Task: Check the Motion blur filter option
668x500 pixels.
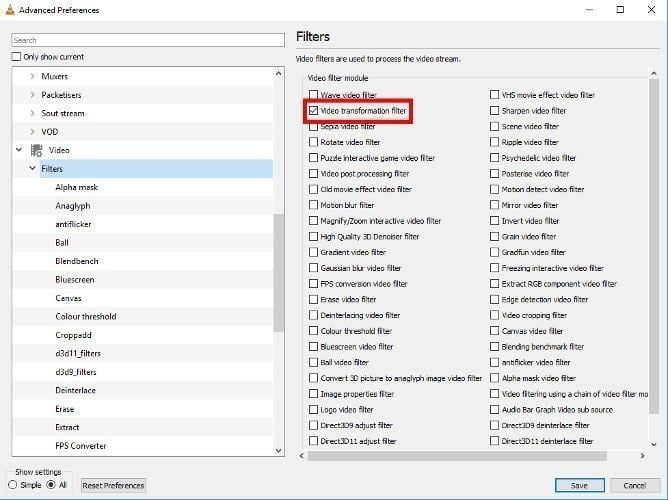Action: 313,205
